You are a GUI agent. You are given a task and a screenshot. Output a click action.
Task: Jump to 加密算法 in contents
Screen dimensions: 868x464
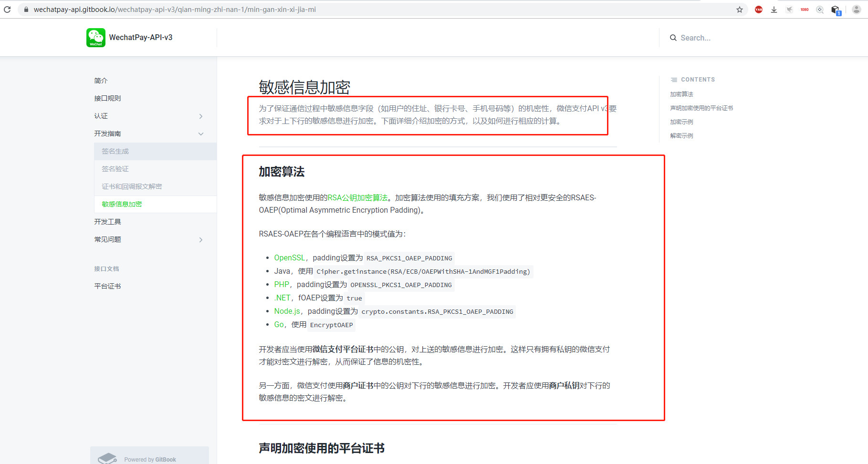[681, 94]
